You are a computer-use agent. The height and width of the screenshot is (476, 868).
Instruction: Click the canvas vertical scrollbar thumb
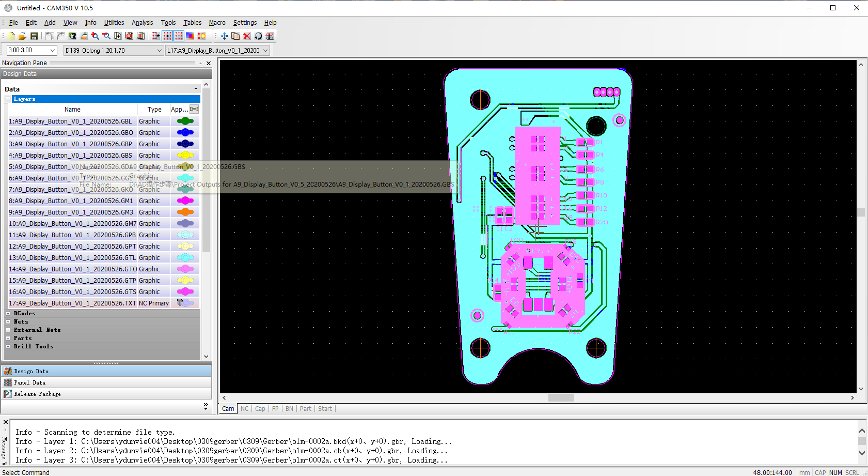click(861, 212)
